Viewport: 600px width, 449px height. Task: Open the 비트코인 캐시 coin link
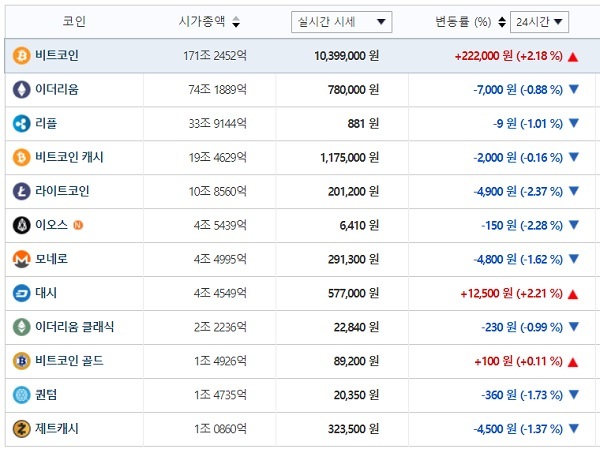pos(69,157)
